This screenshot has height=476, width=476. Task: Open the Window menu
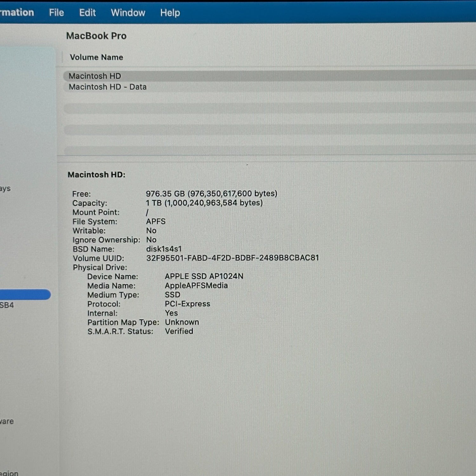(x=128, y=13)
